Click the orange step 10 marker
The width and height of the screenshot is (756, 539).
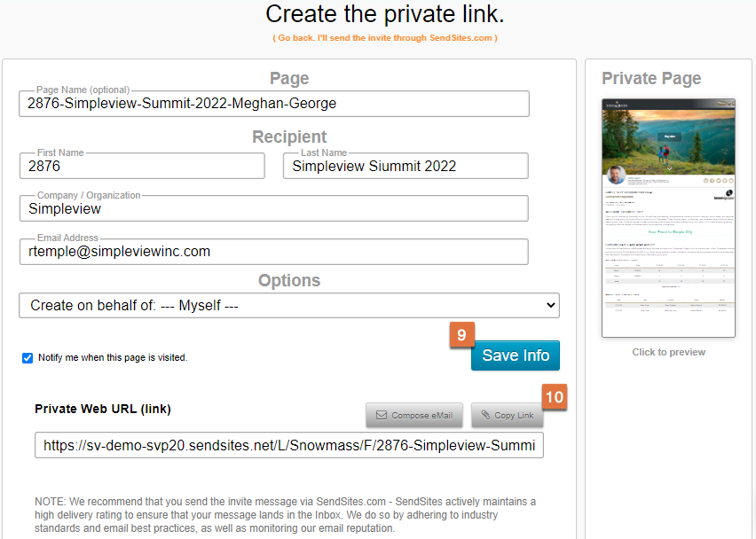pyautogui.click(x=555, y=396)
